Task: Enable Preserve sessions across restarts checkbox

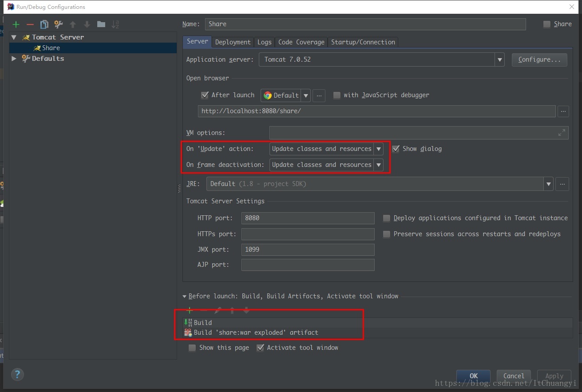Action: pos(387,234)
